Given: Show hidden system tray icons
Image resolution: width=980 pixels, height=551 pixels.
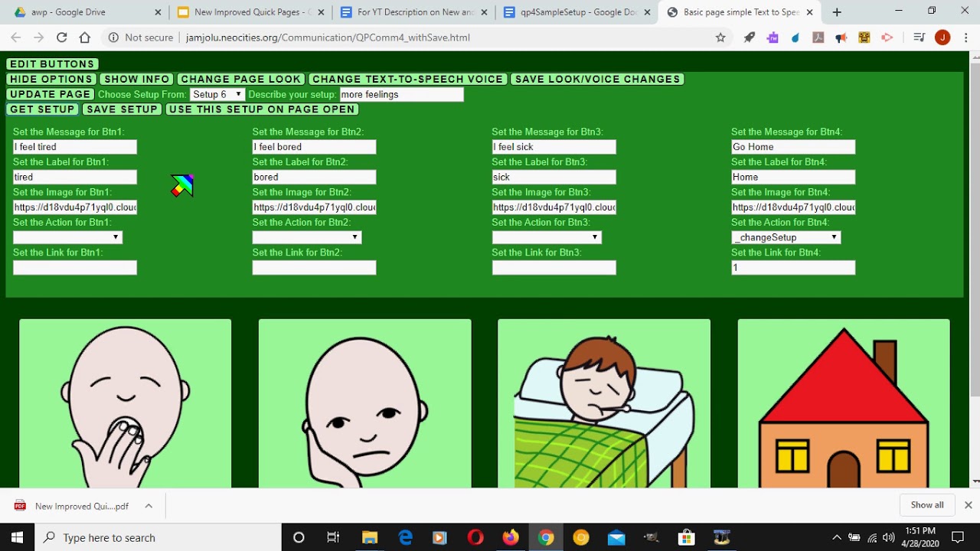Looking at the screenshot, I should 837,537.
